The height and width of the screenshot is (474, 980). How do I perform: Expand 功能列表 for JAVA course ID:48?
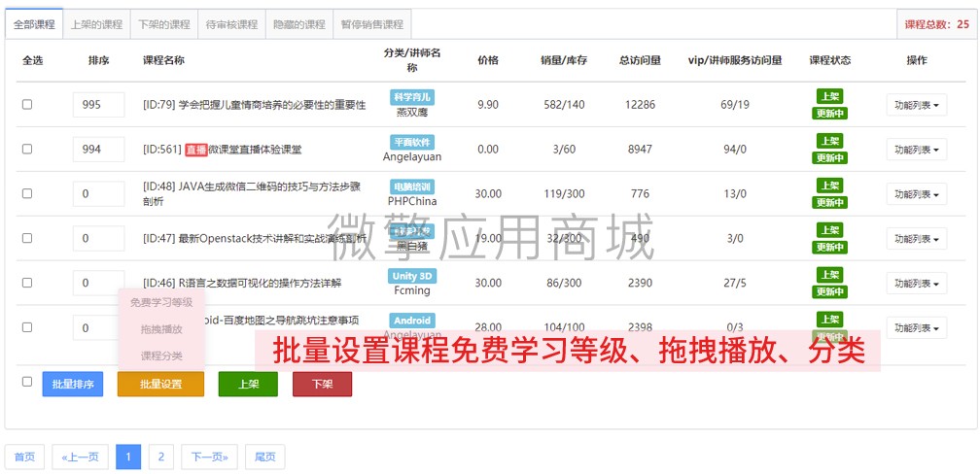click(916, 193)
